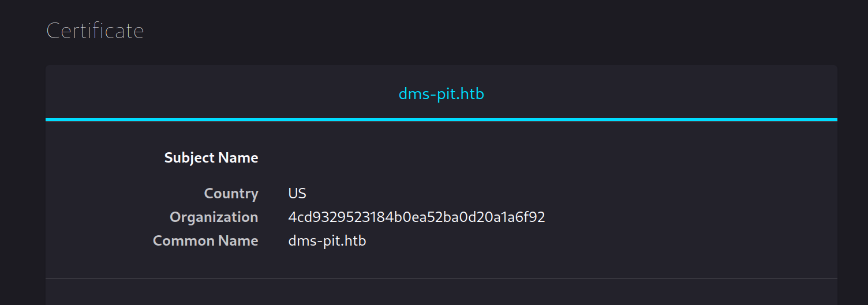Click the Common Name field label
This screenshot has height=305, width=868.
point(205,241)
